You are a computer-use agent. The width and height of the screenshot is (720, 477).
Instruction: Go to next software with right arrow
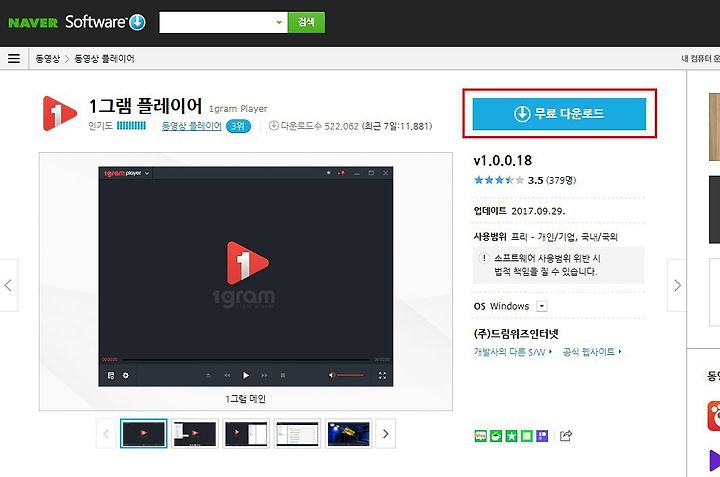click(x=677, y=285)
